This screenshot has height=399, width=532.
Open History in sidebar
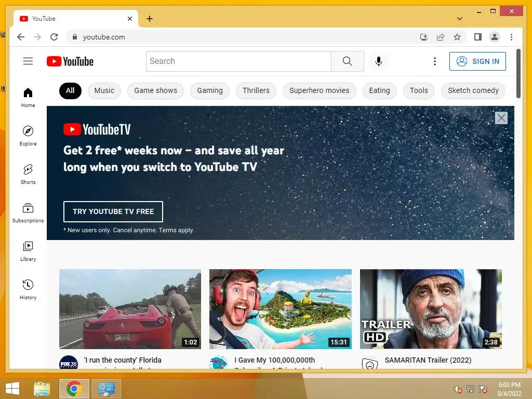(28, 289)
